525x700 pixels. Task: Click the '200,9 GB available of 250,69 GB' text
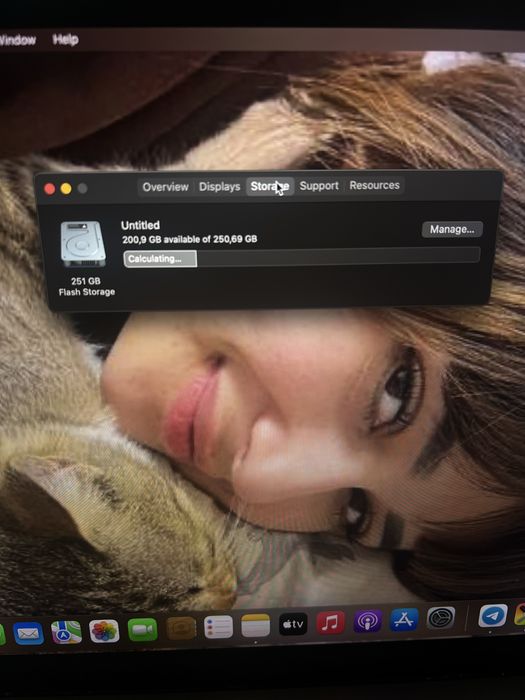pyautogui.click(x=190, y=239)
